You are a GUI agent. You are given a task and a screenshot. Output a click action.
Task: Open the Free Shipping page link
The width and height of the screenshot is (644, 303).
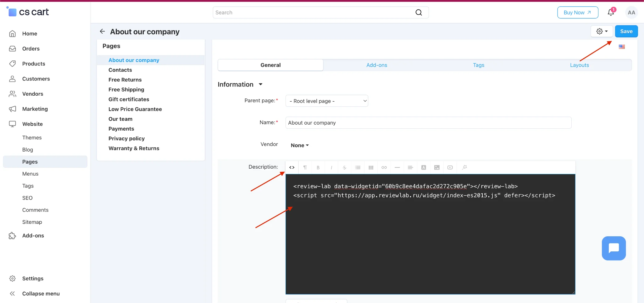pyautogui.click(x=126, y=90)
